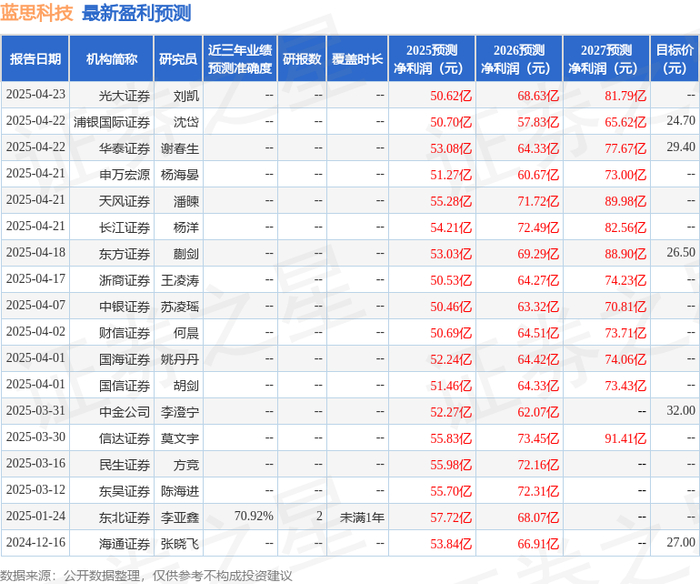700x584 pixels.
Task: Click researcher name 王凌涛
Action: tap(180, 280)
